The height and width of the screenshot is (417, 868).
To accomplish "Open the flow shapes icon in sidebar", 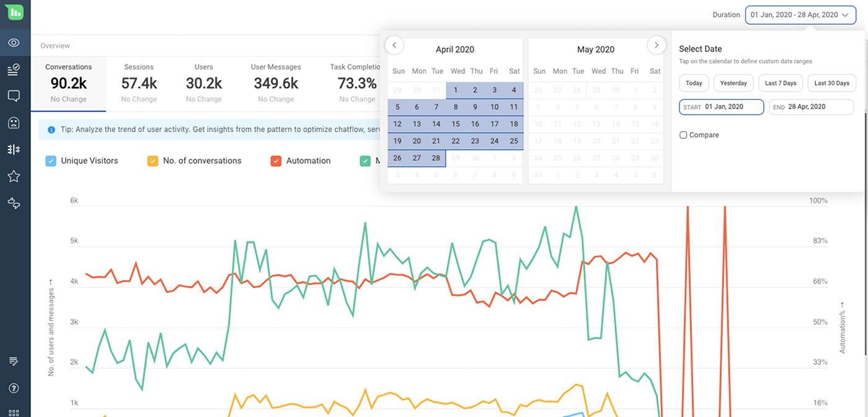I will coord(15,202).
